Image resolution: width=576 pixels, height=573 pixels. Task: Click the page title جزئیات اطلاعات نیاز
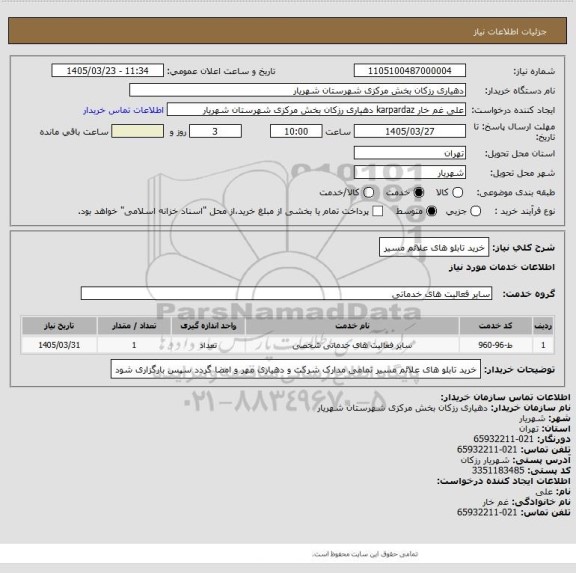click(510, 32)
